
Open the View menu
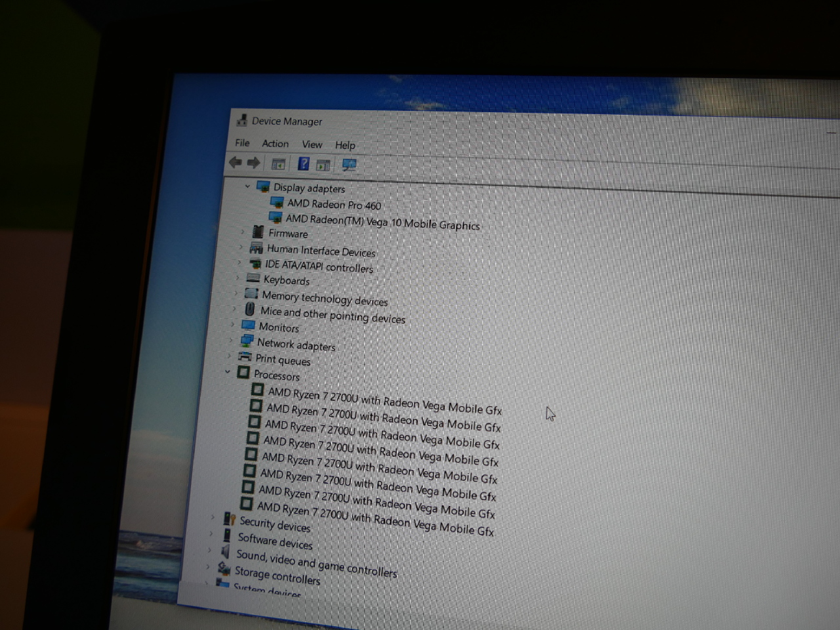pyautogui.click(x=312, y=144)
